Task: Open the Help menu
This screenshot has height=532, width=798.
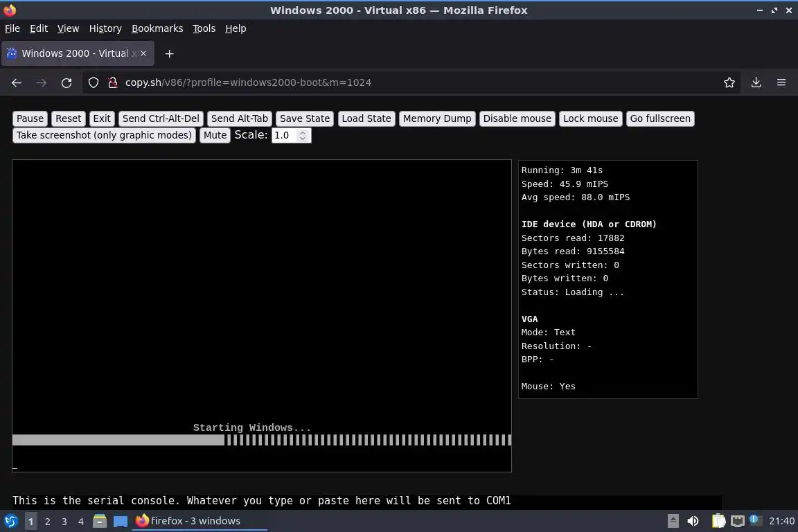Action: point(236,28)
